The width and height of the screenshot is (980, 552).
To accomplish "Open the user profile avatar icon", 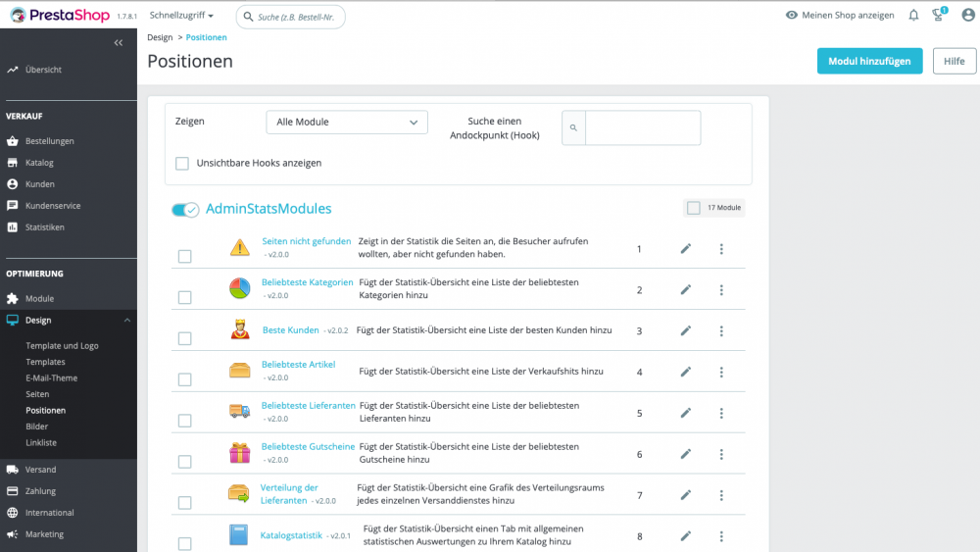I will click(968, 15).
